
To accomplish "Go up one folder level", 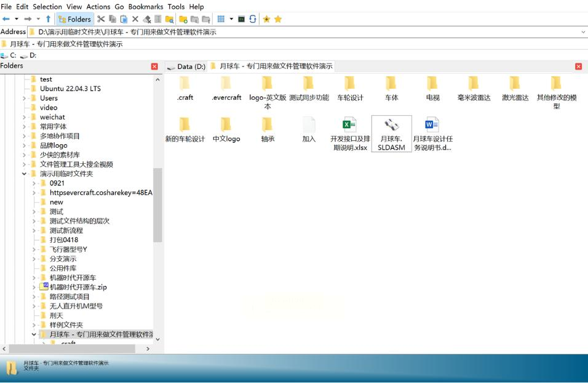I will (x=48, y=19).
